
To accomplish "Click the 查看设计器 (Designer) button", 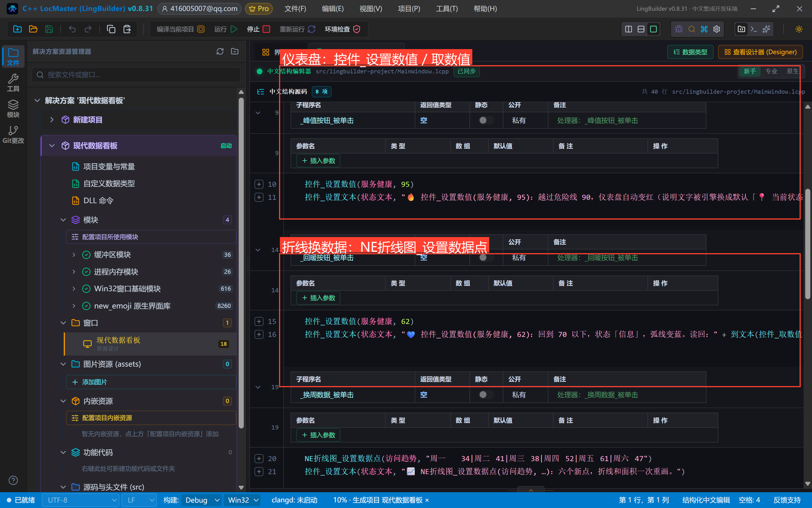I will click(760, 52).
